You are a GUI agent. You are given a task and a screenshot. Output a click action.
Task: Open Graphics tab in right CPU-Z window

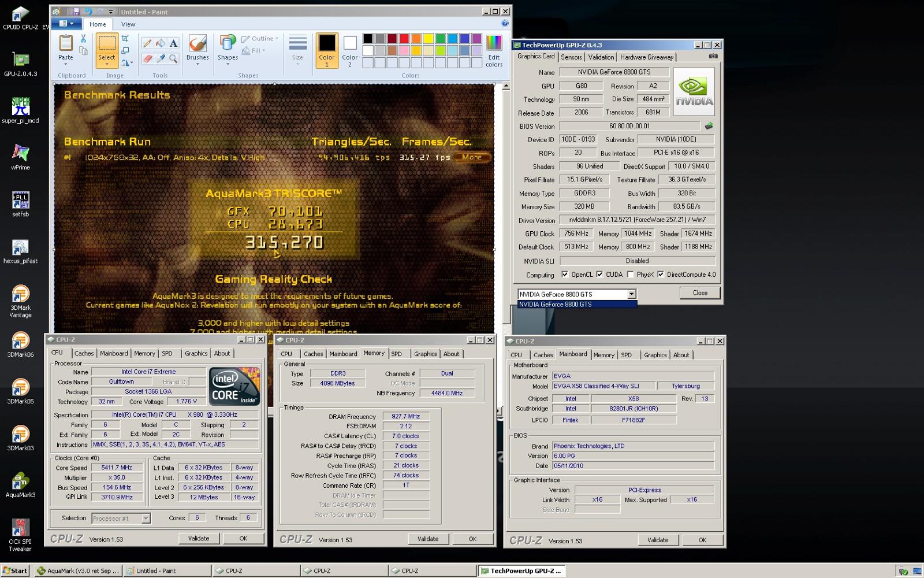[655, 355]
